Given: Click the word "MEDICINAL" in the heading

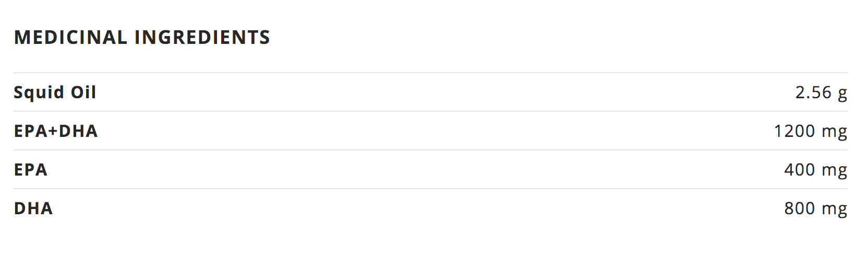Looking at the screenshot, I should (x=70, y=38).
